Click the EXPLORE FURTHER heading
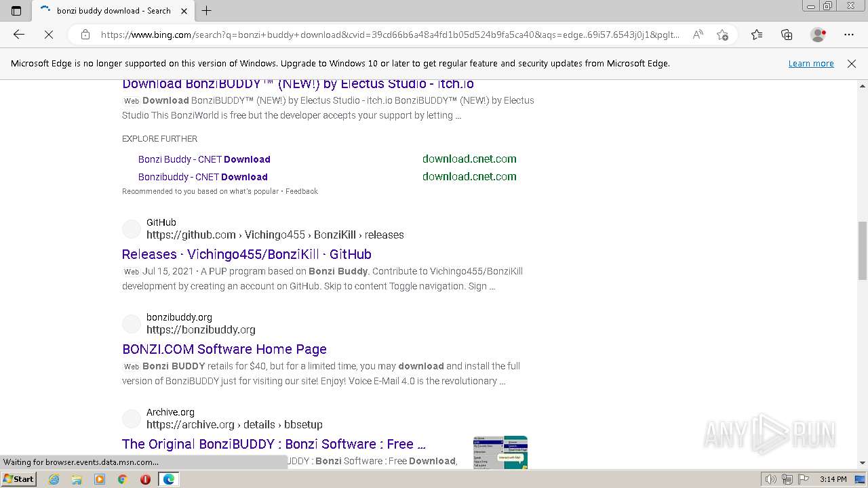 pos(159,139)
